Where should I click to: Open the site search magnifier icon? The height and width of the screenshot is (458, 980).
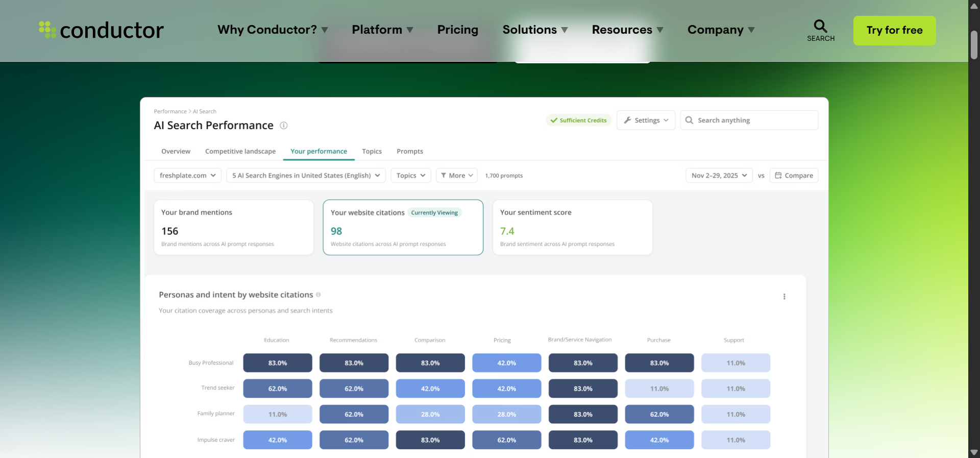point(820,26)
